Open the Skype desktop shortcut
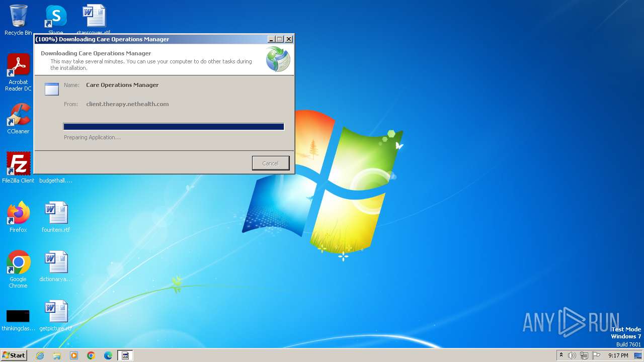The width and height of the screenshot is (644, 362). 56,20
